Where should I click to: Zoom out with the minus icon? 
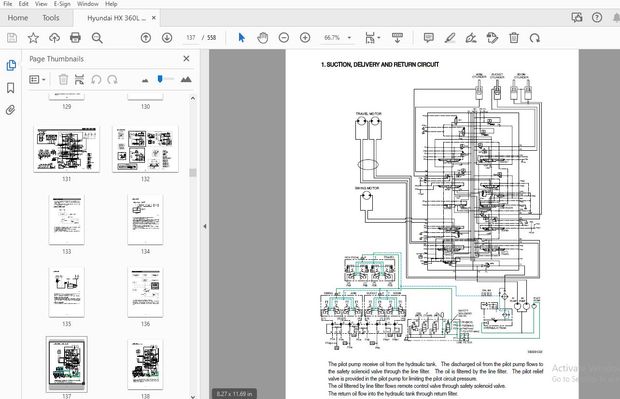tap(284, 38)
